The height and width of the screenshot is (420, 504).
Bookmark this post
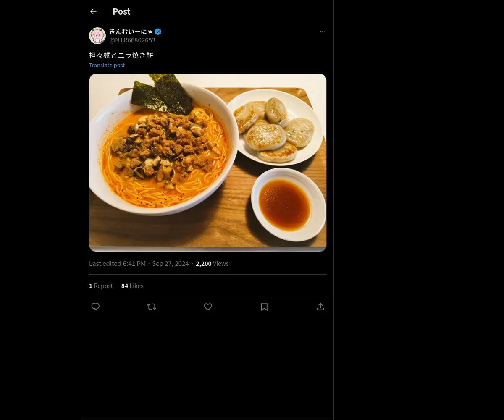264,307
